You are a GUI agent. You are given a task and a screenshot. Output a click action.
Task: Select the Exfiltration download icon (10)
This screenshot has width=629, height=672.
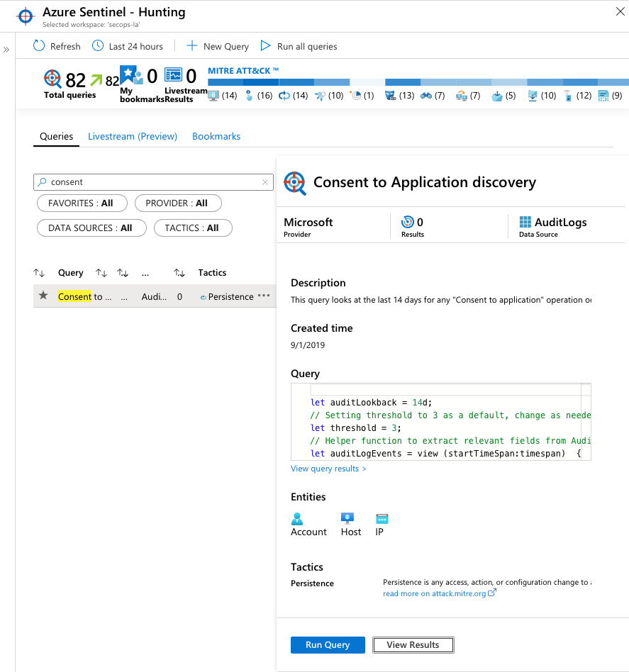[x=533, y=96]
